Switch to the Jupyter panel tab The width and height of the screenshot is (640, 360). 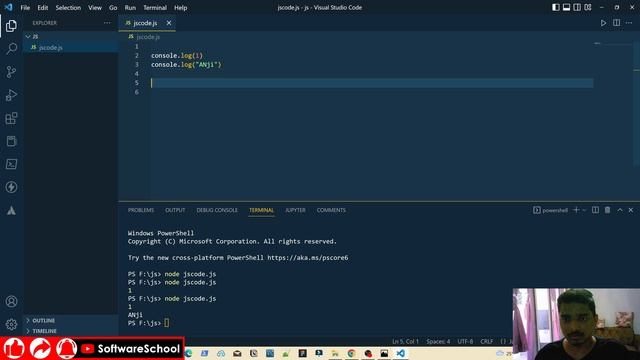pos(295,210)
